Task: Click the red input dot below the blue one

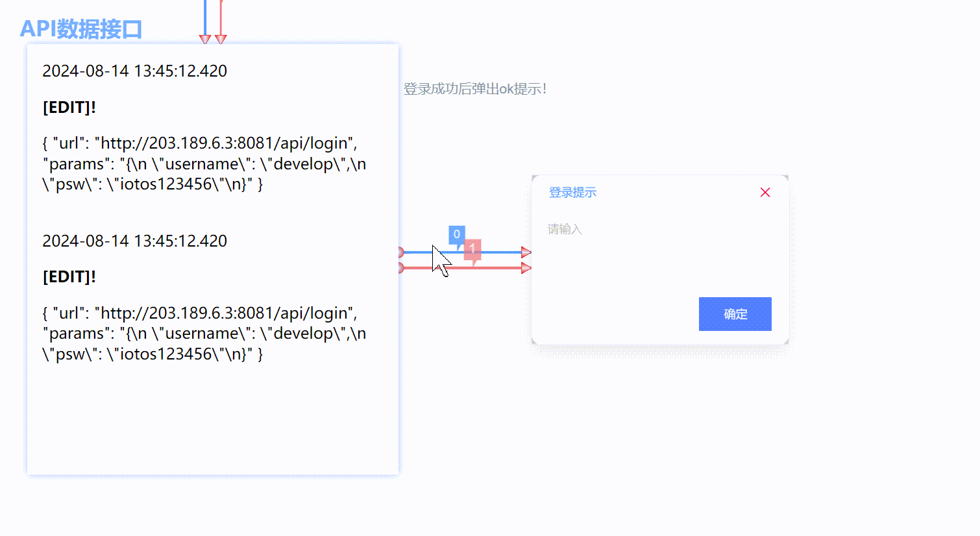Action: 401,267
